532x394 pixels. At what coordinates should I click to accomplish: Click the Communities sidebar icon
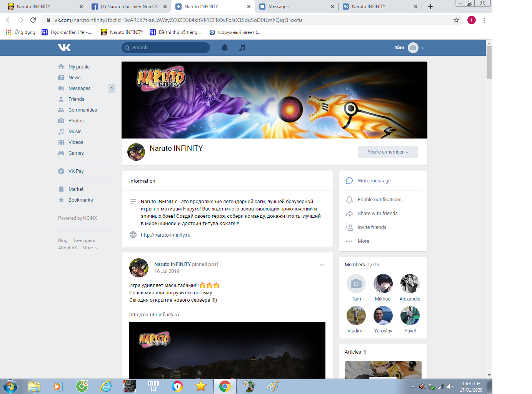[x=61, y=110]
